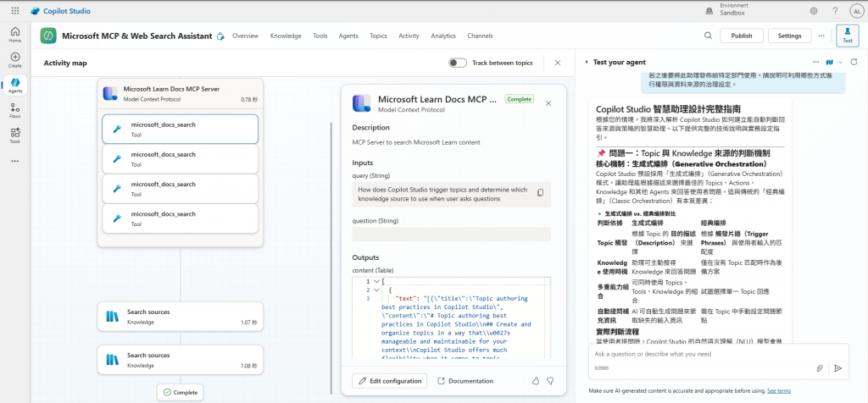
Task: Open the Activity tab
Action: 409,36
